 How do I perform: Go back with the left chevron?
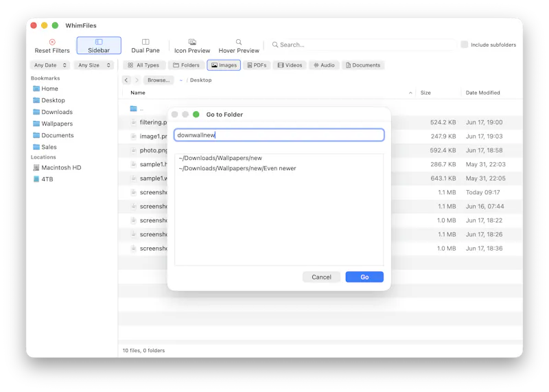[x=126, y=80]
